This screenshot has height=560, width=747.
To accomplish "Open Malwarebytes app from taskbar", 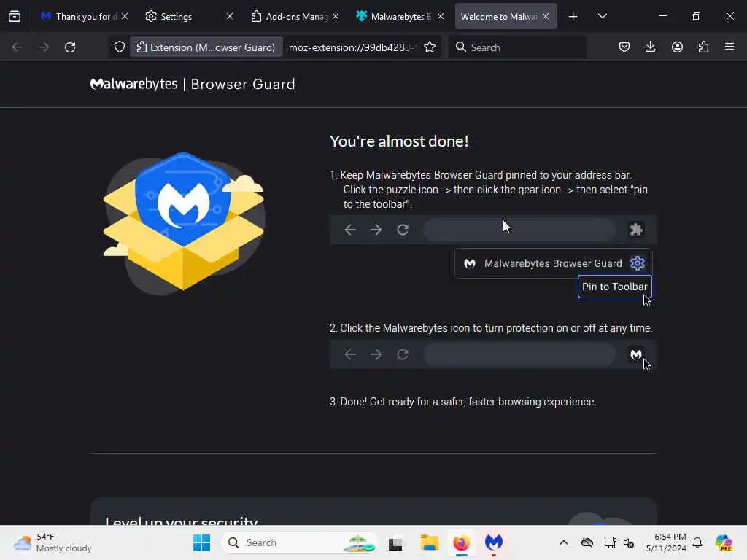I will tap(494, 542).
